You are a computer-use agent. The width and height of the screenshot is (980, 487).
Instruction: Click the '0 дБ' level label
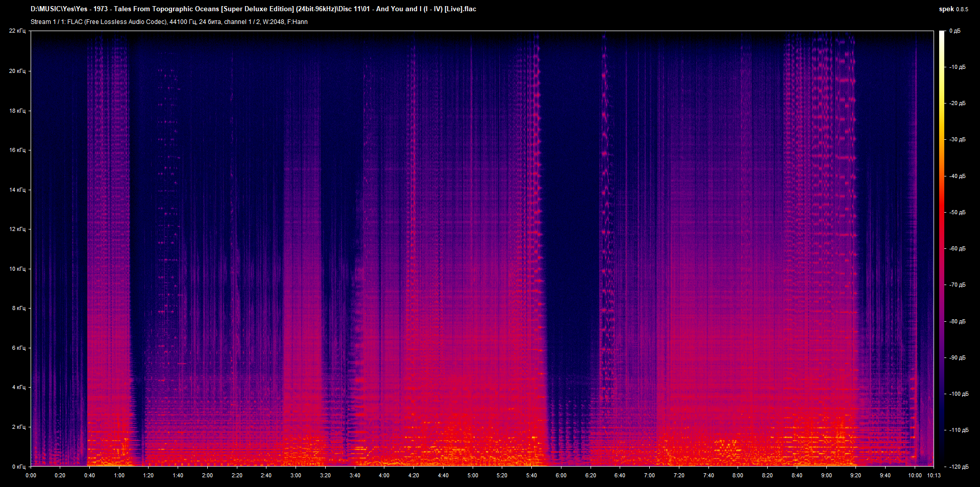pos(954,31)
